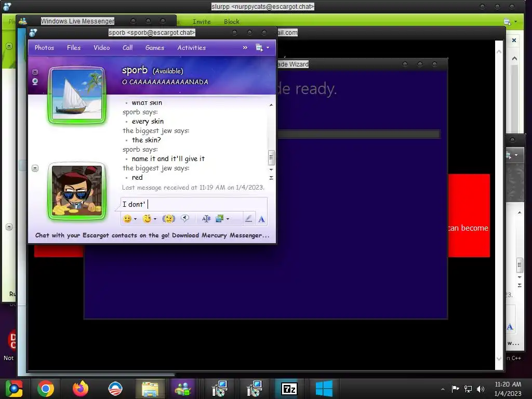Click the message "red"
Image resolution: width=532 pixels, height=399 pixels.
coord(137,178)
